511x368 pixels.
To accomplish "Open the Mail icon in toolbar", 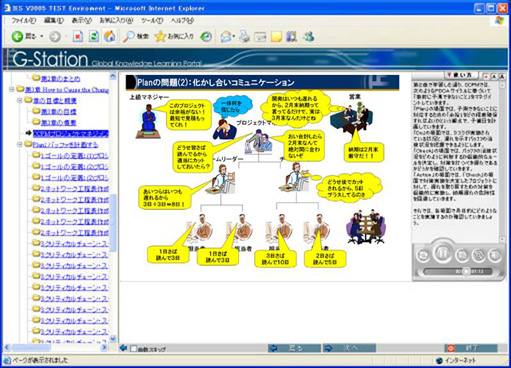I will point(227,37).
